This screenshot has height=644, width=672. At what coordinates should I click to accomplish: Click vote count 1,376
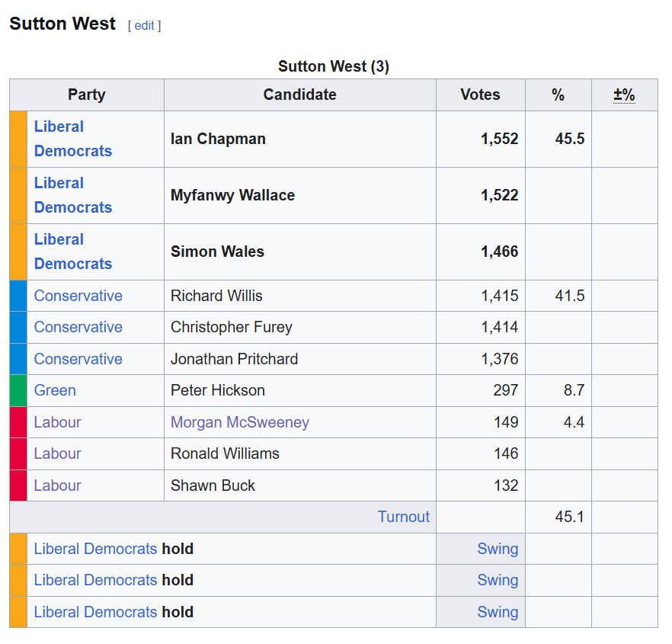click(x=499, y=359)
